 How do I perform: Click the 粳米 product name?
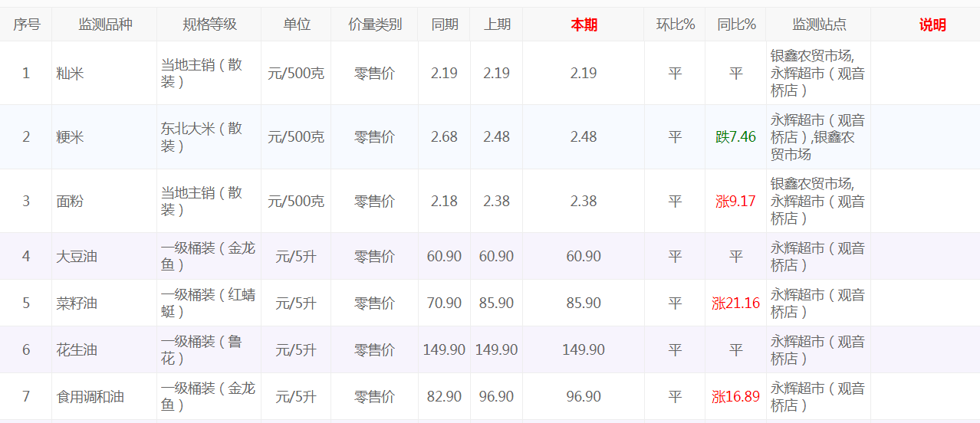click(71, 137)
